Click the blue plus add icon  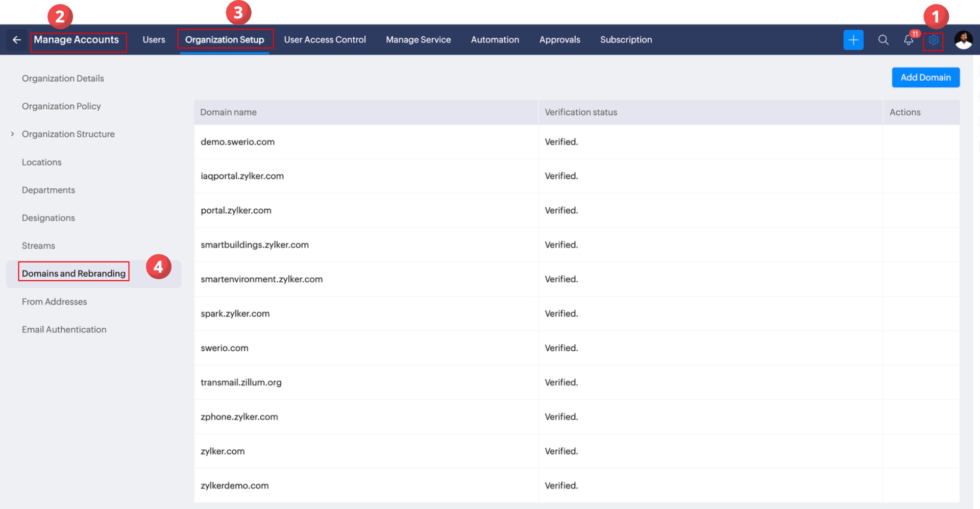(x=853, y=40)
